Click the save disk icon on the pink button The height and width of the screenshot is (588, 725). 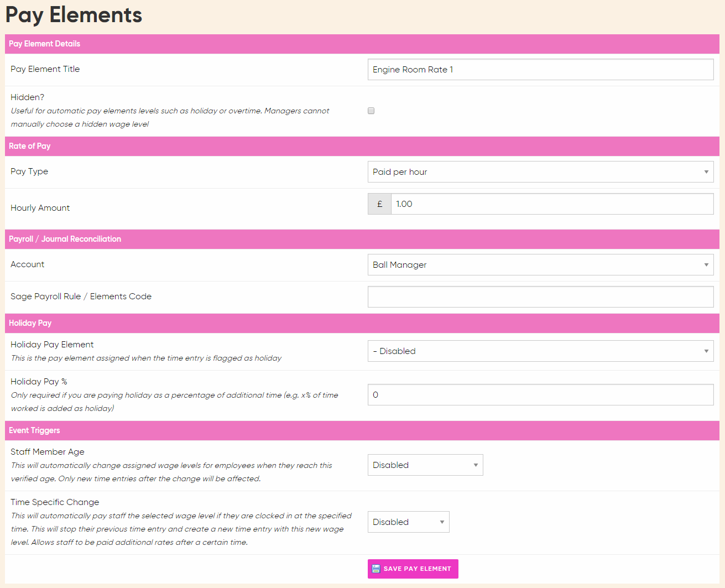(376, 568)
